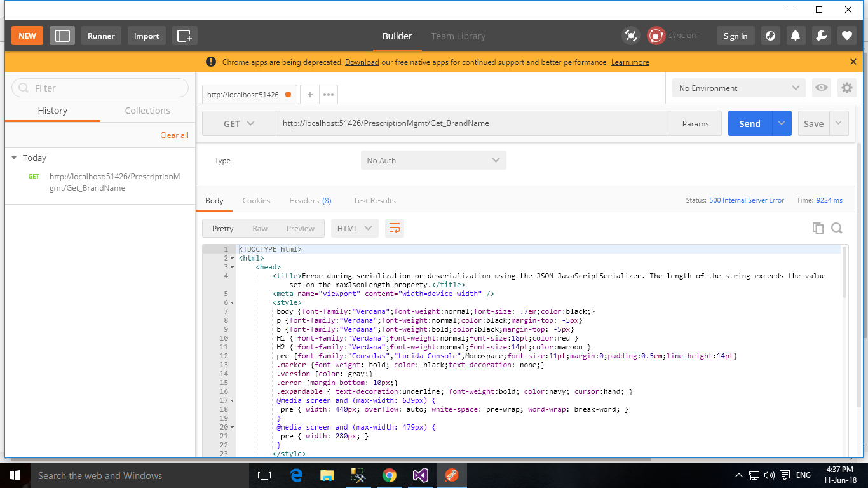Send the request
Screen dimensions: 868x488
pyautogui.click(x=750, y=124)
